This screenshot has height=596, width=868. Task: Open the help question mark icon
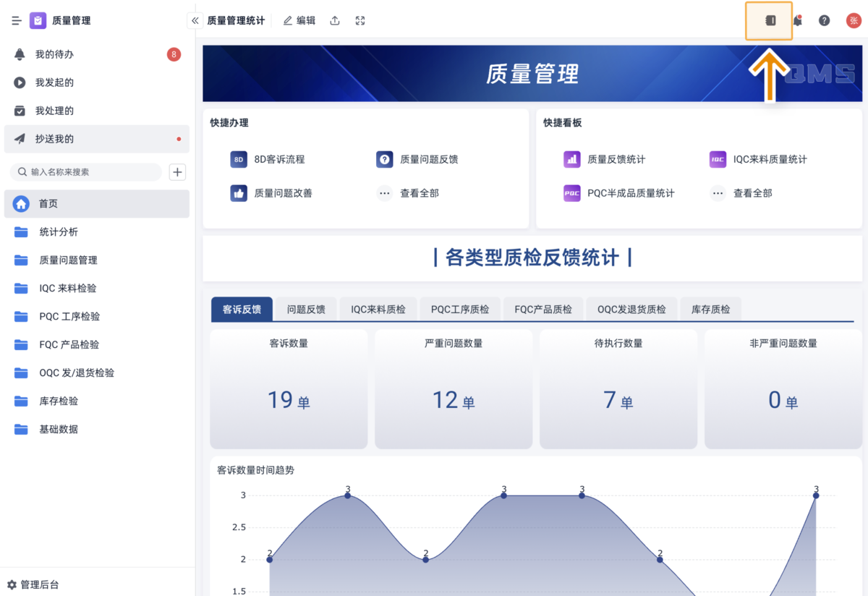tap(824, 21)
